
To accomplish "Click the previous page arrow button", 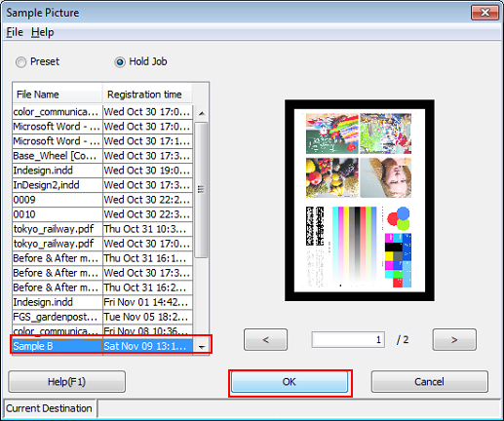I will 265,339.
